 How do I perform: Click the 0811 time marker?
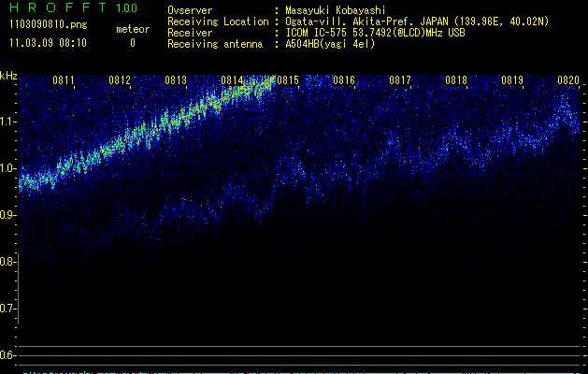64,79
